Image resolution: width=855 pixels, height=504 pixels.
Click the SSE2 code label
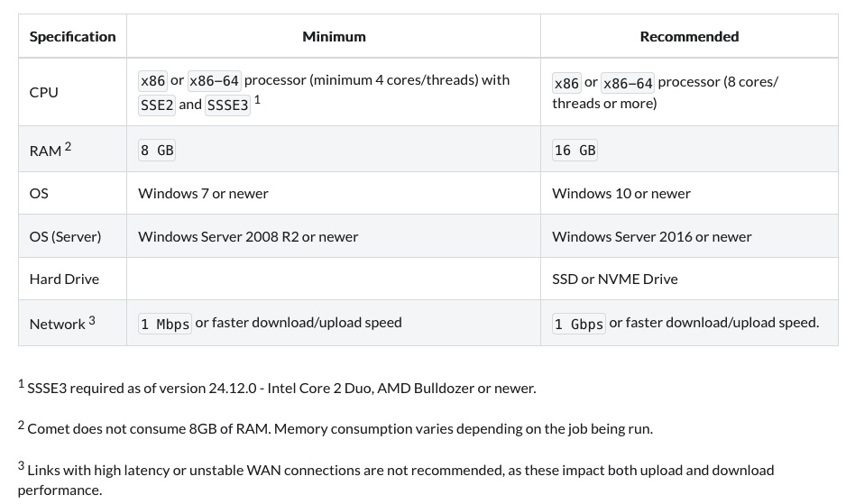[157, 105]
